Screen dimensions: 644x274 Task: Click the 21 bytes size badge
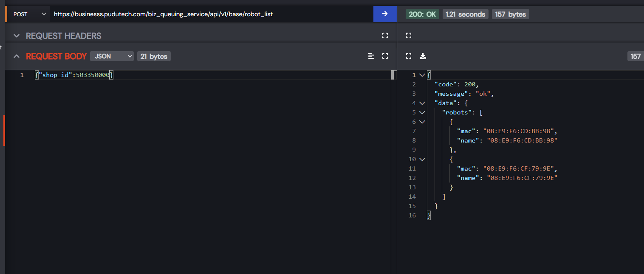pos(154,56)
